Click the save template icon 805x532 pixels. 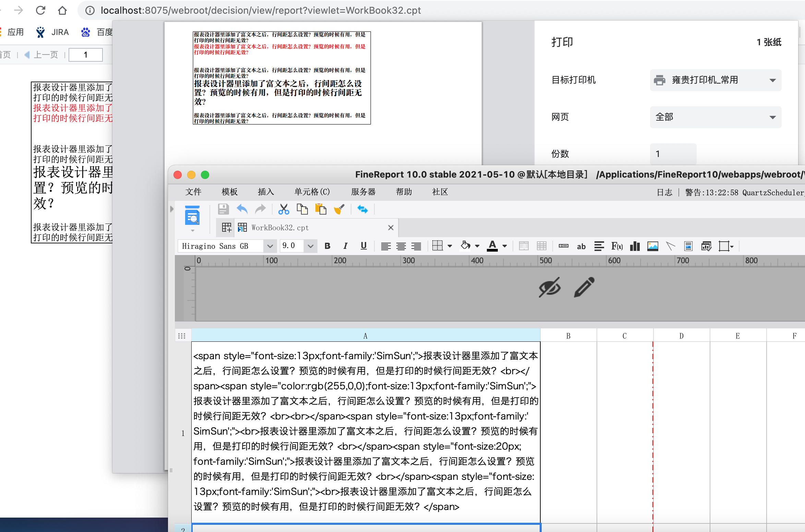click(223, 209)
